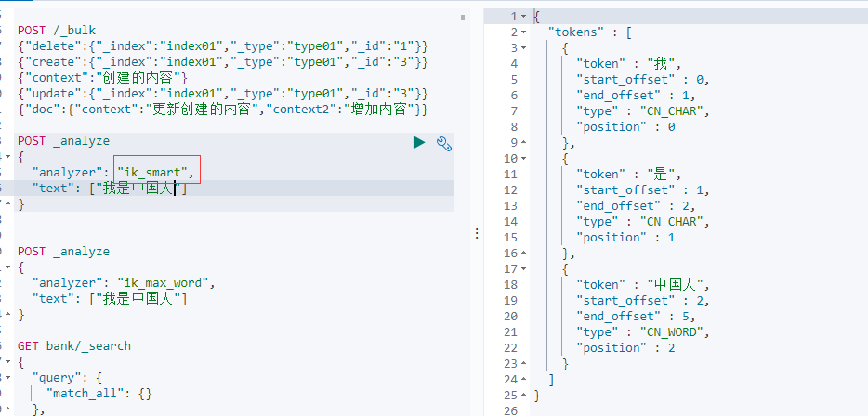Viewport: 868px width, 416px height.
Task: Click the closing fold arrow at response line 9
Action: click(x=523, y=143)
